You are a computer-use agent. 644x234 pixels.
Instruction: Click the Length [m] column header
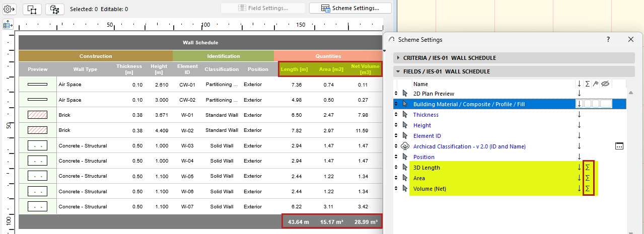295,69
